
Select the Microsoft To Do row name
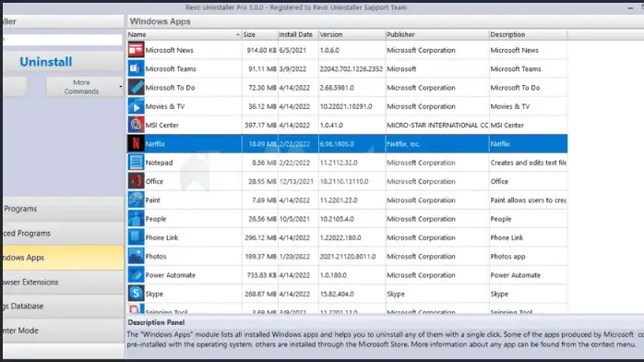click(x=170, y=88)
